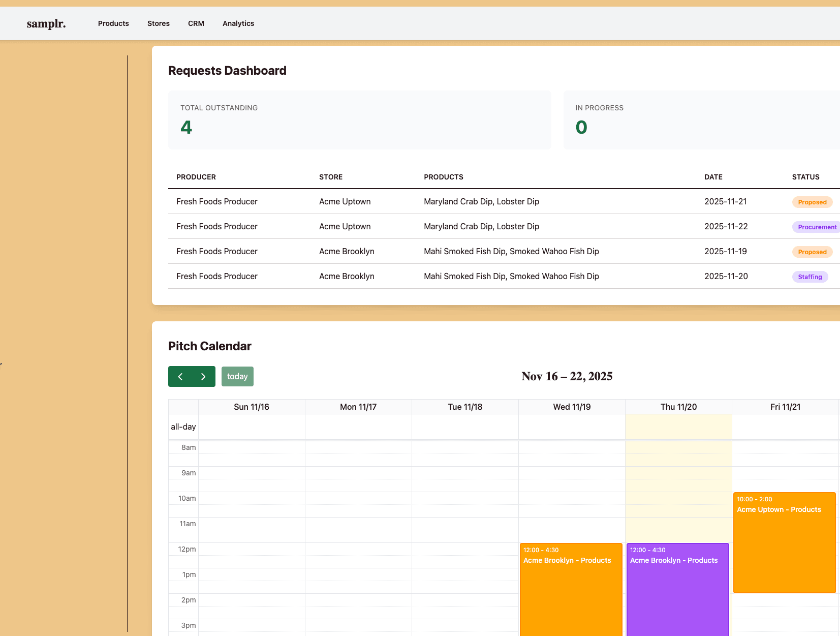
Task: Open the Products menu
Action: (113, 23)
